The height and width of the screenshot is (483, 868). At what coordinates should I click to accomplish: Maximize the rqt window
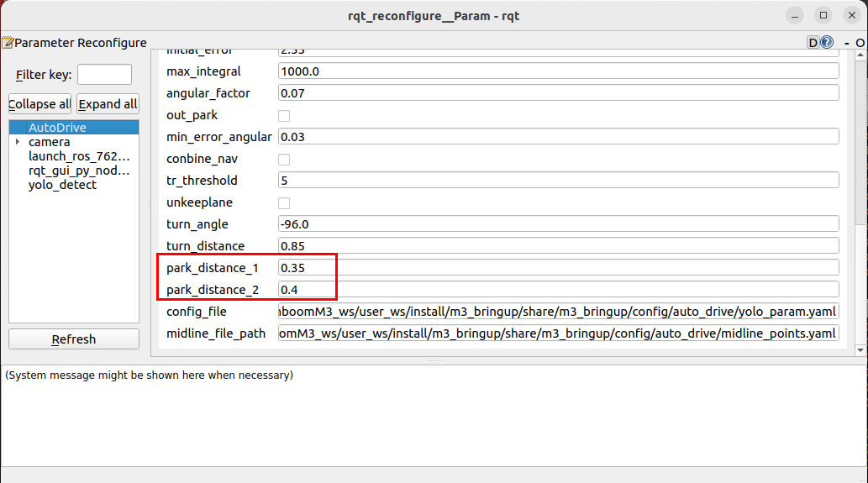(x=823, y=15)
